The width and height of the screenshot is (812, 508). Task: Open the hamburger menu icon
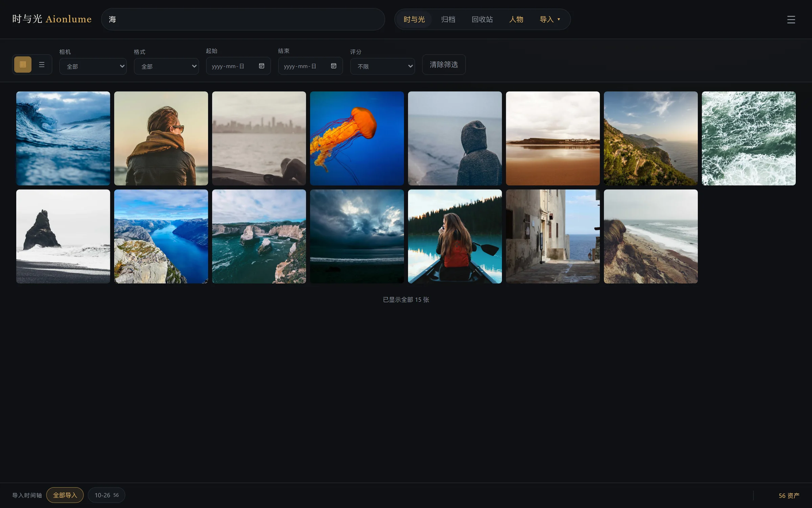point(791,19)
